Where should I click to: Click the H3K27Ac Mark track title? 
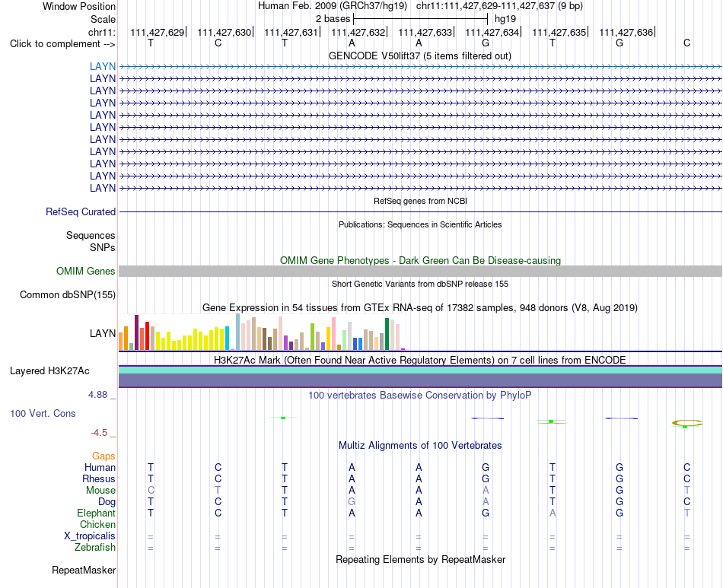tap(420, 360)
